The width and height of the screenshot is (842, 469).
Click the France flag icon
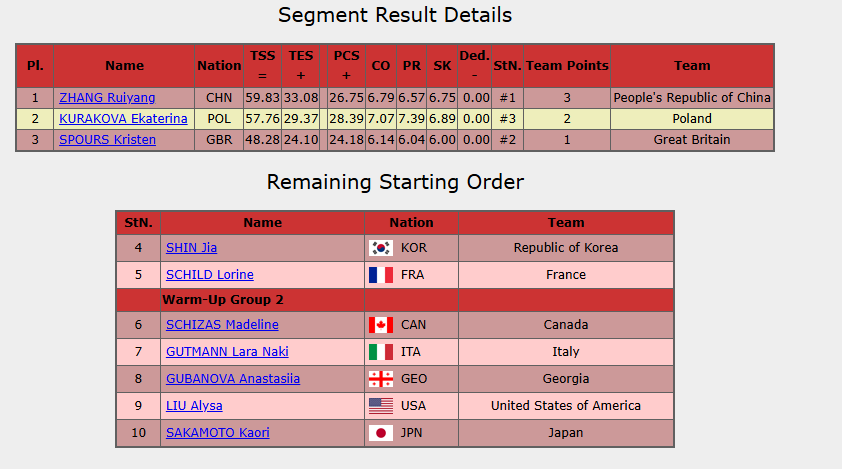tap(380, 275)
